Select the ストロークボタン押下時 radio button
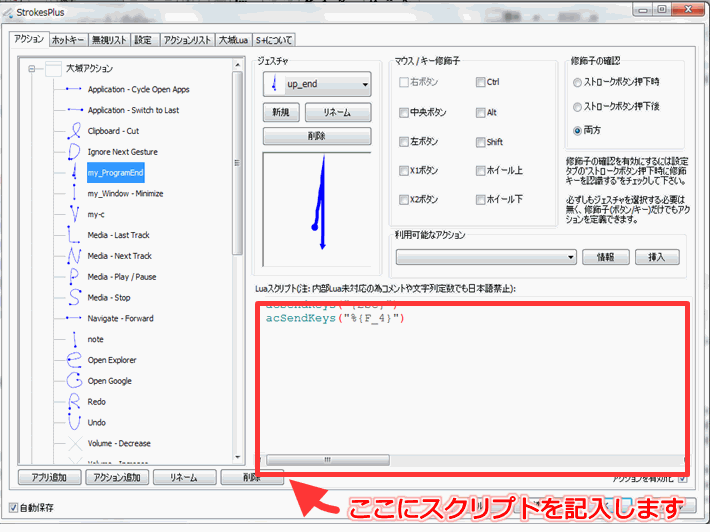 tap(578, 82)
